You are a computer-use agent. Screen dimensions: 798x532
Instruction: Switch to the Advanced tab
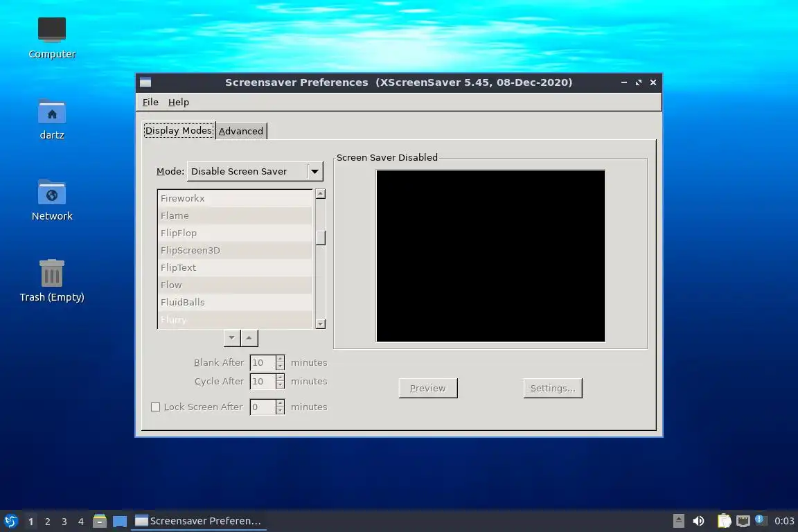(241, 131)
